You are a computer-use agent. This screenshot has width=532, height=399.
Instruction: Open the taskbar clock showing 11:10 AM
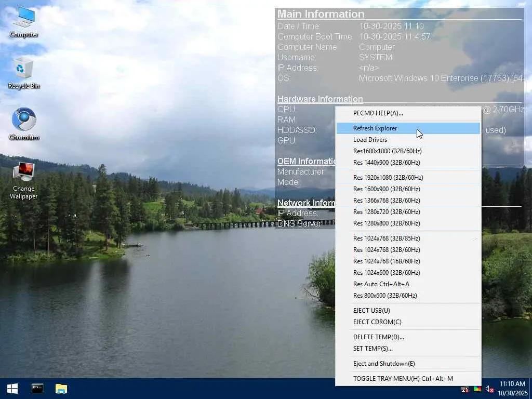coord(513,389)
